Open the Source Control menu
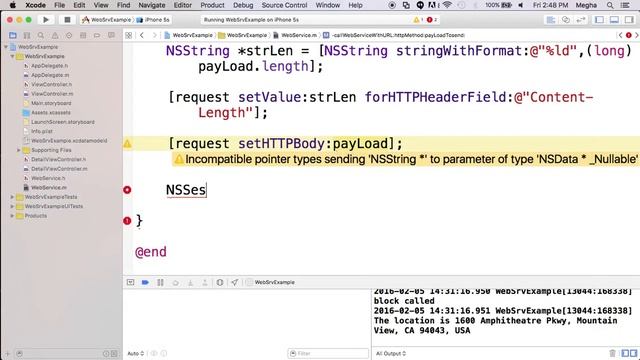 click(284, 5)
